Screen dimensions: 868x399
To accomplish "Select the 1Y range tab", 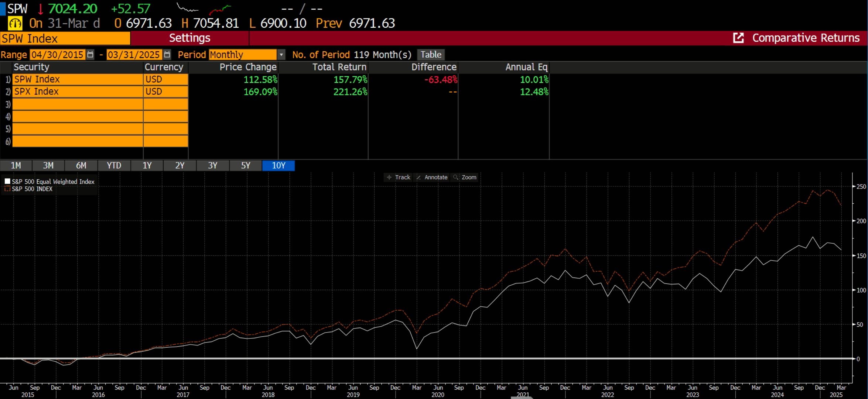I will [147, 165].
